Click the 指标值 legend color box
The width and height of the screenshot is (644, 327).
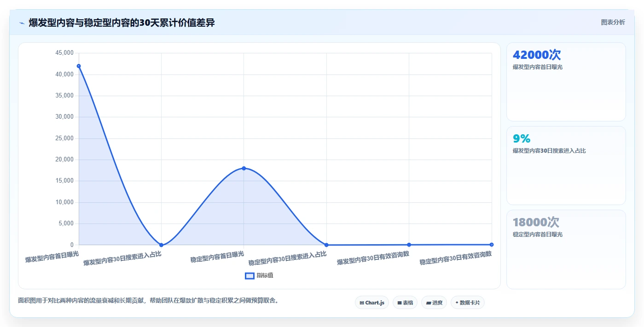pos(249,275)
